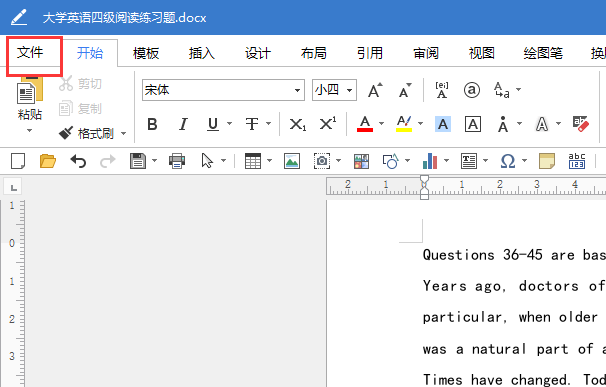606x387 pixels.
Task: Open the 模板 tab
Action: click(146, 53)
